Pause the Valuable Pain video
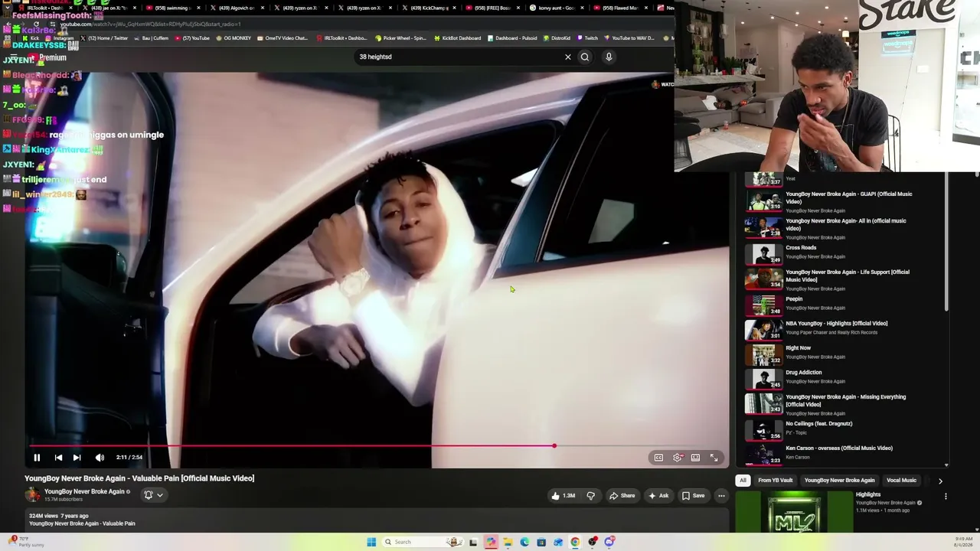Image resolution: width=980 pixels, height=551 pixels. [x=37, y=458]
